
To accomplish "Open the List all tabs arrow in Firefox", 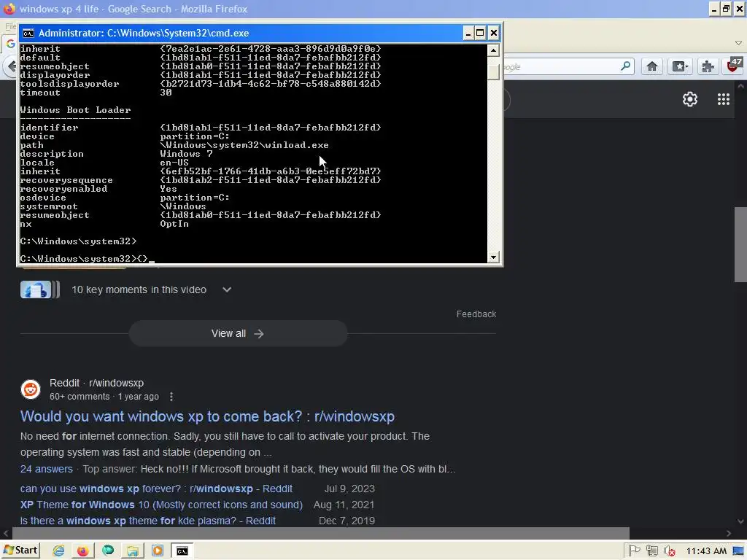I will coord(738,43).
